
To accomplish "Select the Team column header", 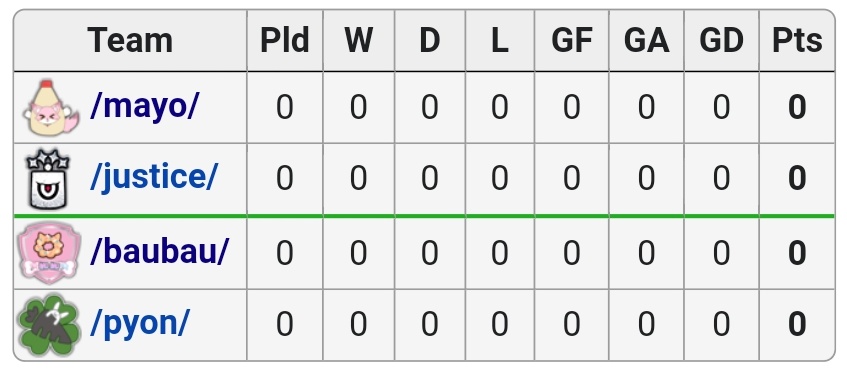I will pos(130,40).
